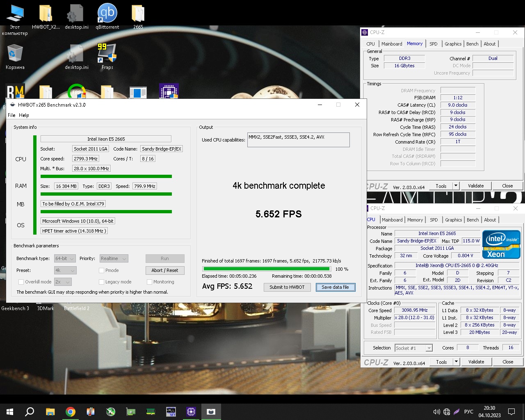Open taskbar search magnifier
Screen dimensions: 525x420
tap(30, 412)
